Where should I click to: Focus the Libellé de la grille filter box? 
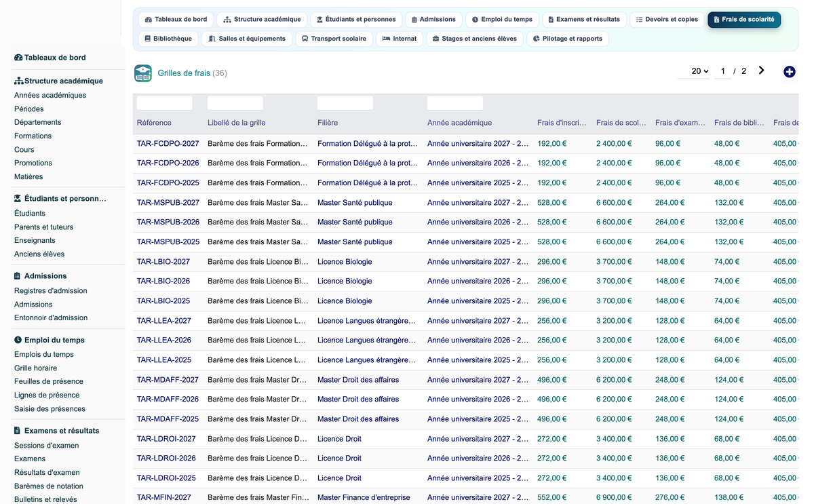pos(235,103)
